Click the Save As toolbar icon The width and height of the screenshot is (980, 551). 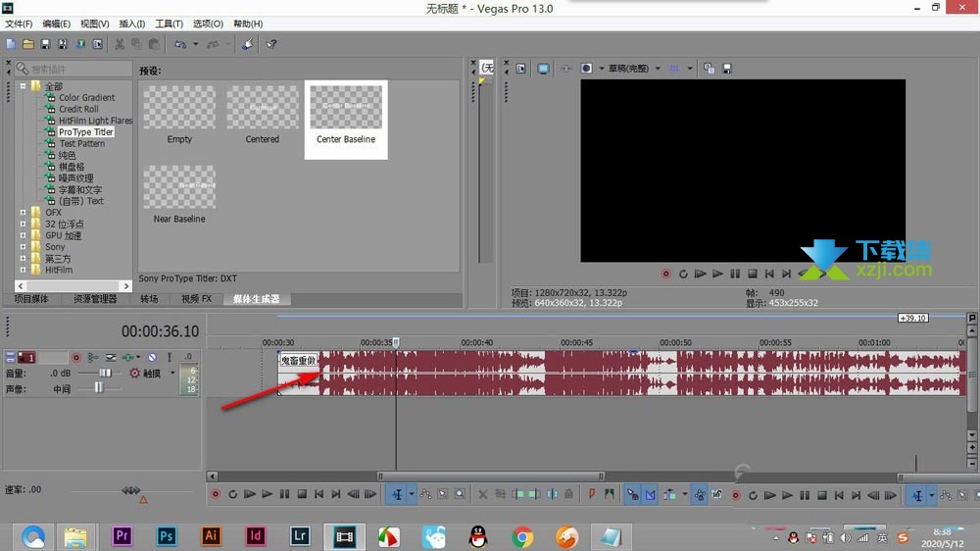click(x=63, y=44)
